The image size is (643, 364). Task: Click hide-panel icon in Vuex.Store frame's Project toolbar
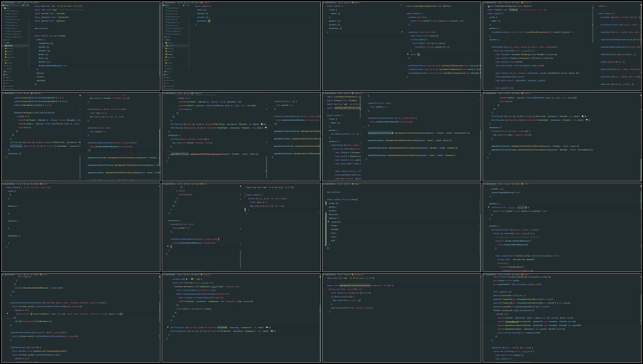click(x=28, y=5)
